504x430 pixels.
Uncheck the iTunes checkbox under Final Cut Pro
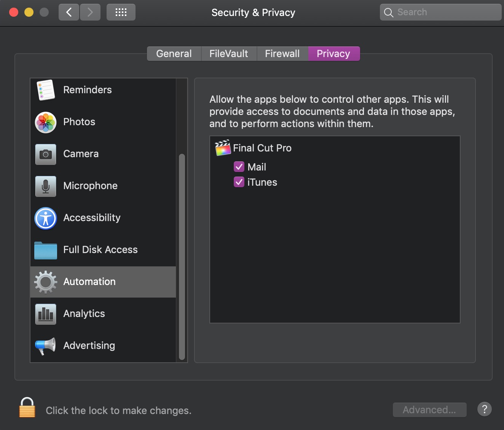(x=239, y=182)
